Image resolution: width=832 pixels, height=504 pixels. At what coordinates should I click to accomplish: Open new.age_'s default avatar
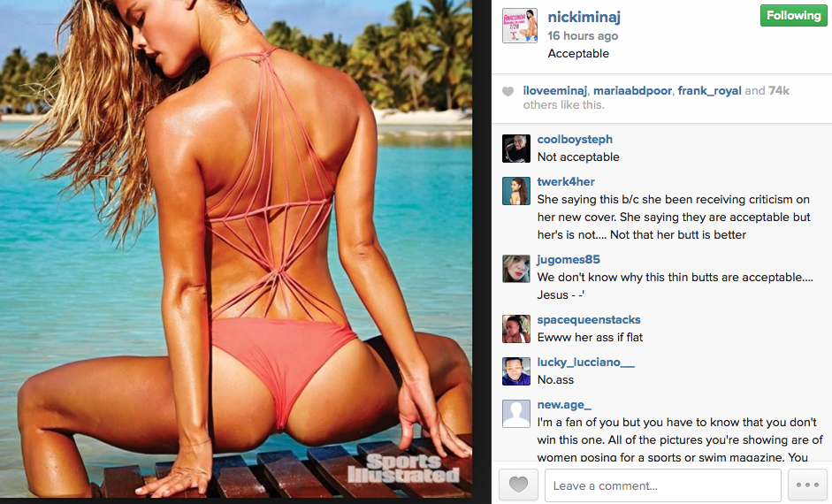516,414
